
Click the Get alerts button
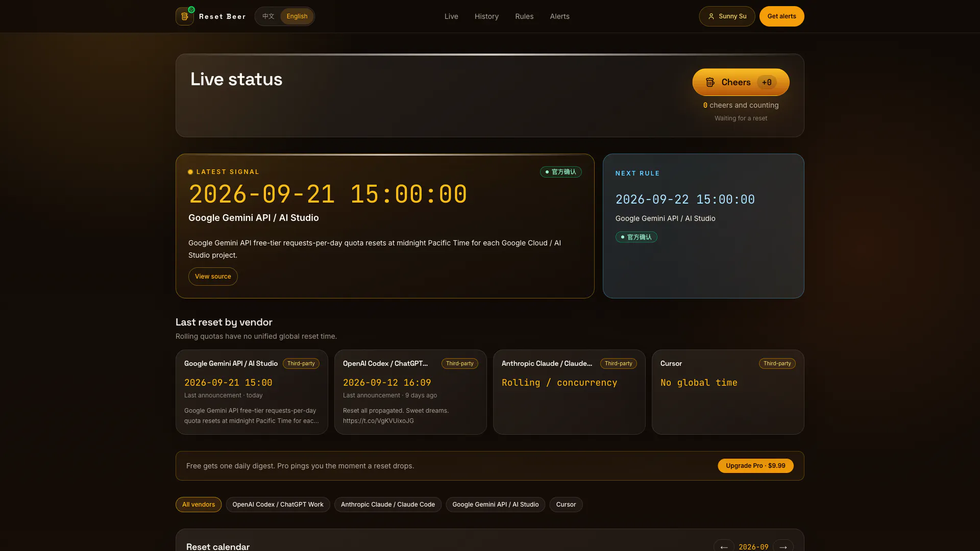tap(781, 16)
